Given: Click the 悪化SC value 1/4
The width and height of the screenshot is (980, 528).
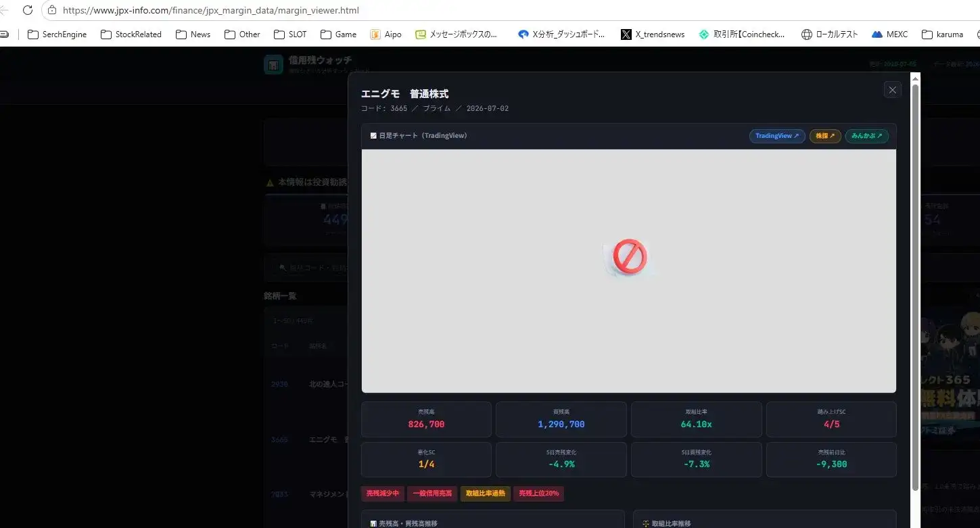Looking at the screenshot, I should tap(426, 464).
